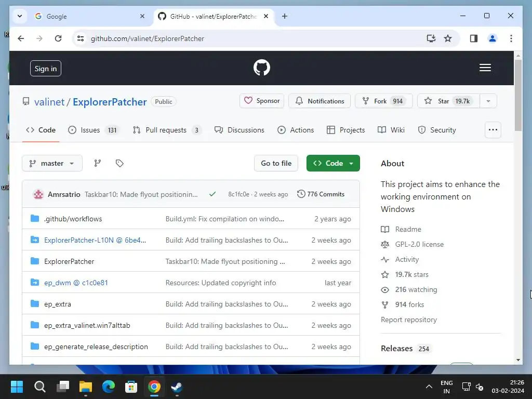Open the Discussions tab

click(x=239, y=130)
